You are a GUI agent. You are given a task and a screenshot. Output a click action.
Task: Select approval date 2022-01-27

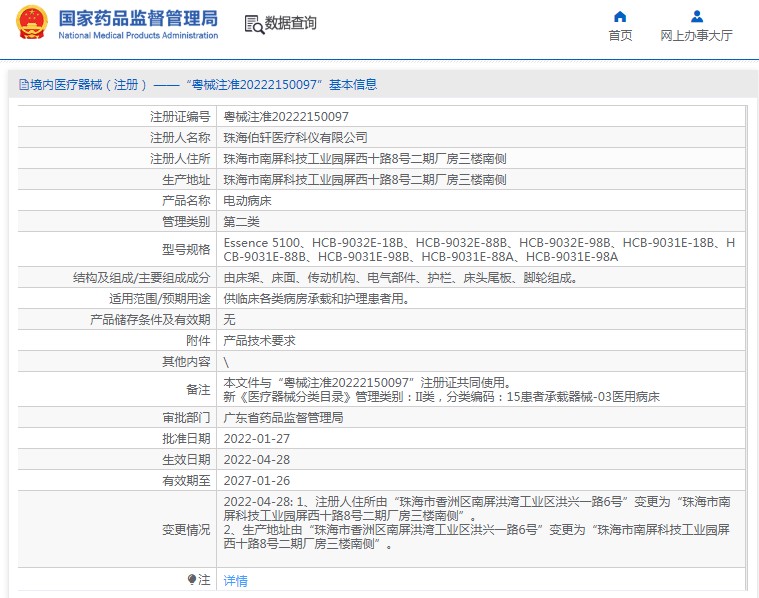click(257, 439)
